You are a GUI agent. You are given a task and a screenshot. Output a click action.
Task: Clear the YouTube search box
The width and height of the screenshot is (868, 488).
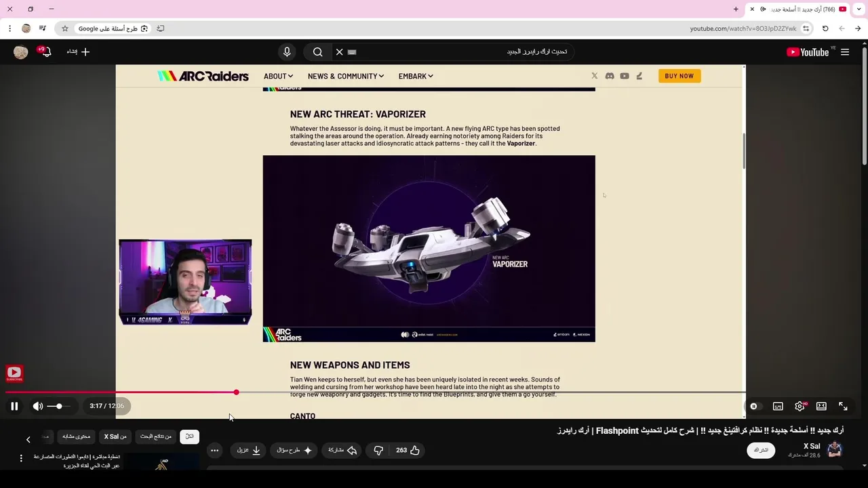pos(340,52)
